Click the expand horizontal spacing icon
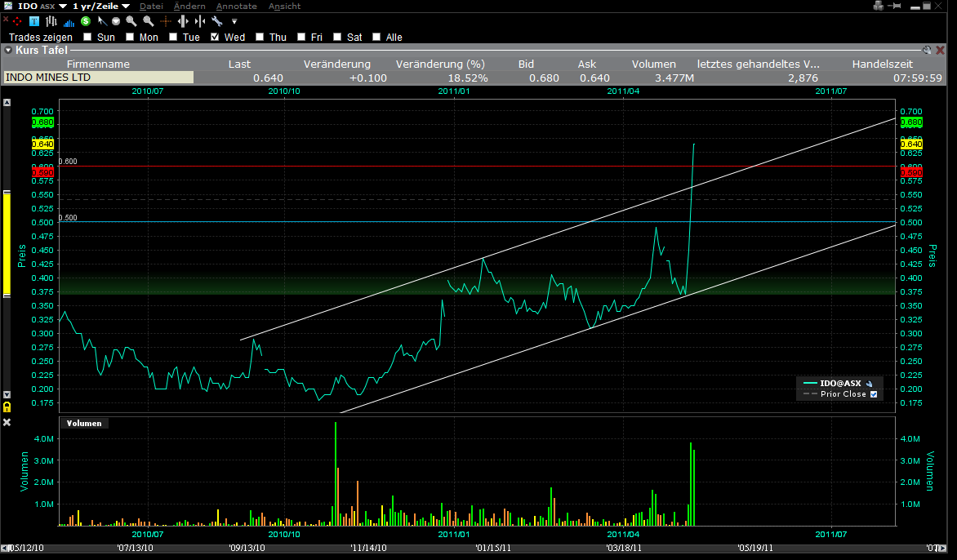 click(182, 21)
